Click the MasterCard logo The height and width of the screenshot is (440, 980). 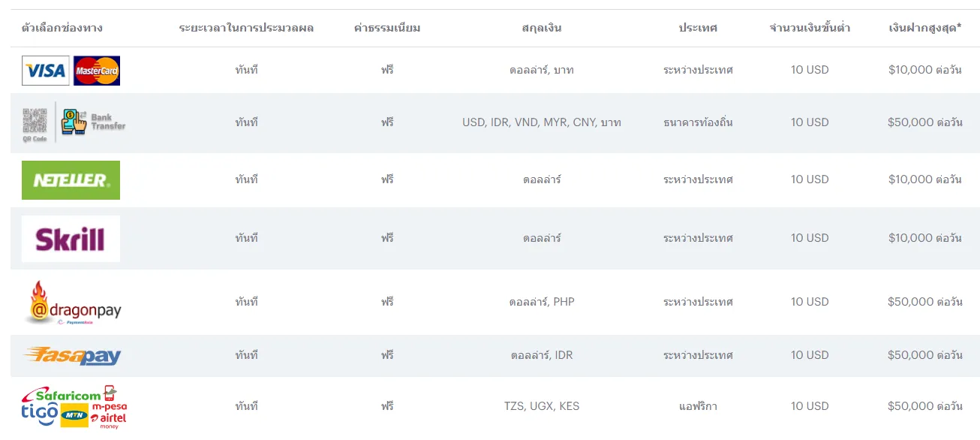tap(97, 71)
